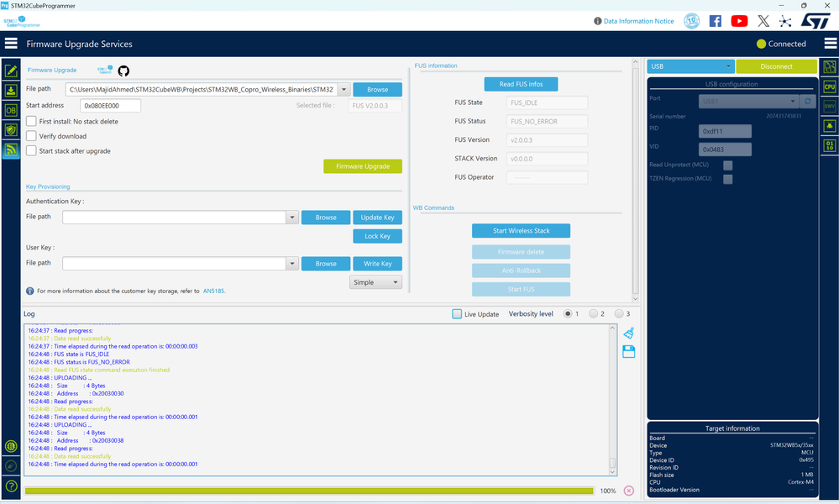Toggle the Live Update checkbox
This screenshot has width=839, height=504.
(x=457, y=314)
